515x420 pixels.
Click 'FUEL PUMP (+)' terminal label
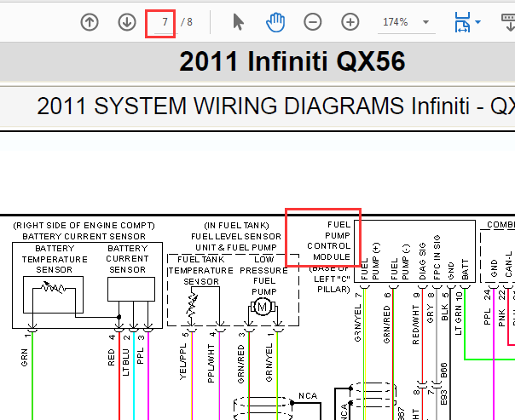click(x=370, y=262)
